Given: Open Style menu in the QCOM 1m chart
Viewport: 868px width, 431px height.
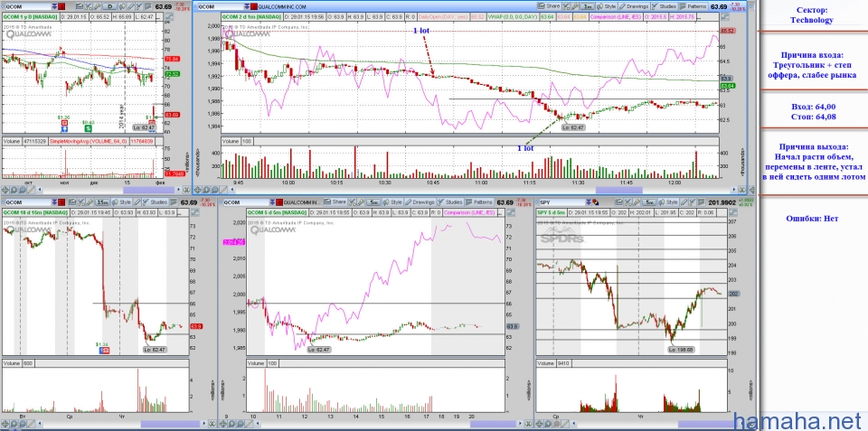Looking at the screenshot, I should click(606, 6).
